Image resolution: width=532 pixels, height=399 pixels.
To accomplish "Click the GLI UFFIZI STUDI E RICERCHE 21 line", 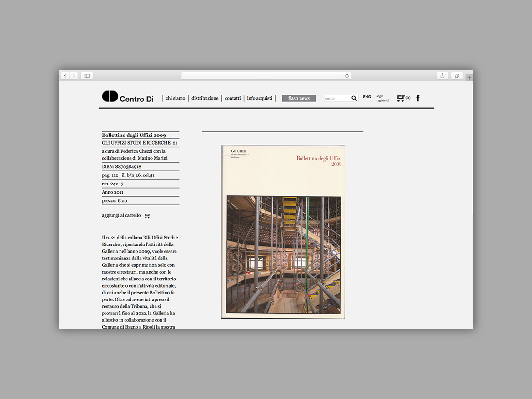I will click(x=141, y=143).
